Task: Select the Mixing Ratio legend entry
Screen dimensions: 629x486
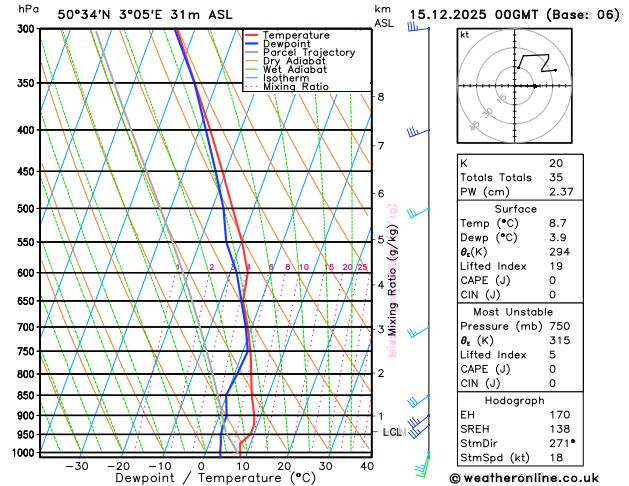Action: [287, 87]
